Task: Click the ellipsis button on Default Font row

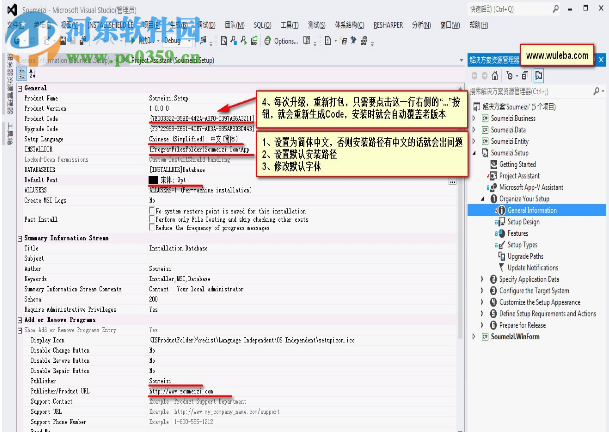Action: tap(452, 181)
